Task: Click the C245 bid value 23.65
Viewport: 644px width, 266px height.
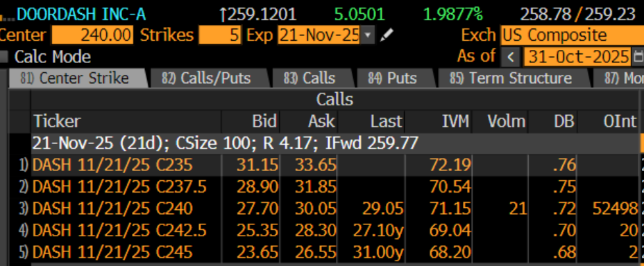Action: pyautogui.click(x=257, y=252)
